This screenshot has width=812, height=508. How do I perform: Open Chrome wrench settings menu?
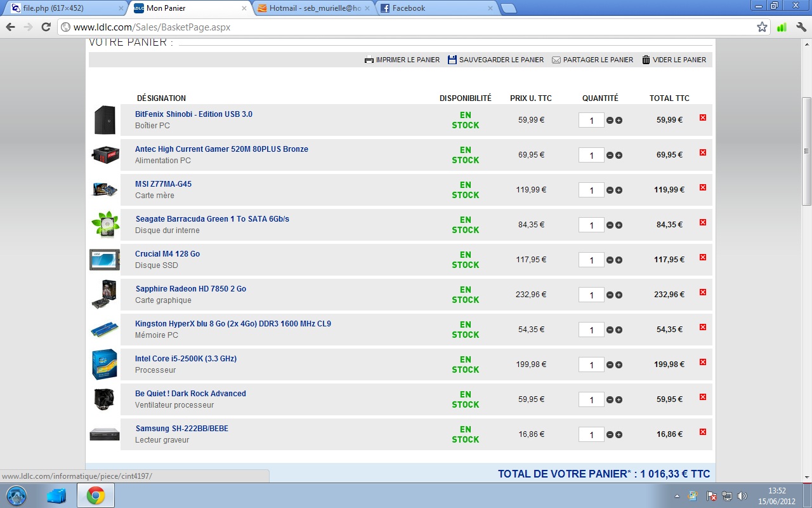pos(801,27)
